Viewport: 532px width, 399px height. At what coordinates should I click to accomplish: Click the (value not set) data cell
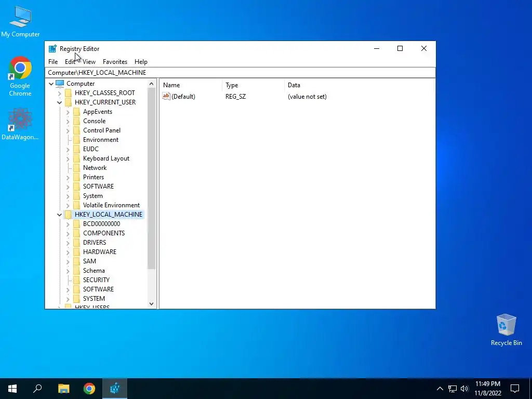(x=307, y=97)
